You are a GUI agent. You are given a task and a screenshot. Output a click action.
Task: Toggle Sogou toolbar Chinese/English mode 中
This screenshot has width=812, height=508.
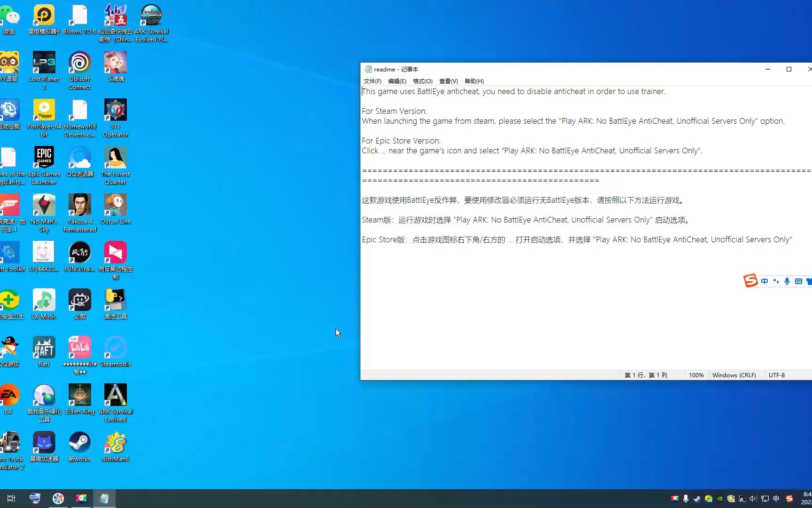[x=765, y=281]
